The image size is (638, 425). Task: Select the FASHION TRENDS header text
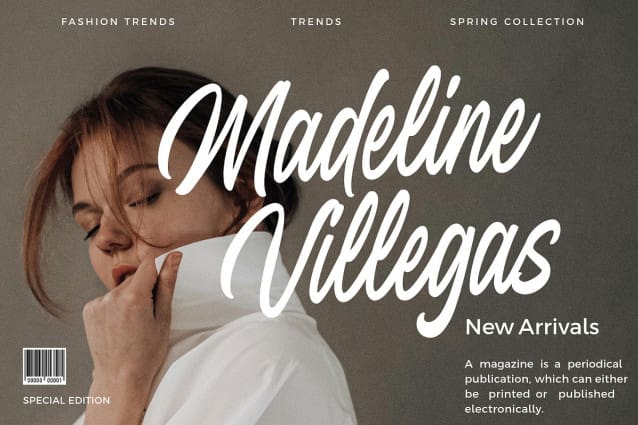tap(118, 22)
